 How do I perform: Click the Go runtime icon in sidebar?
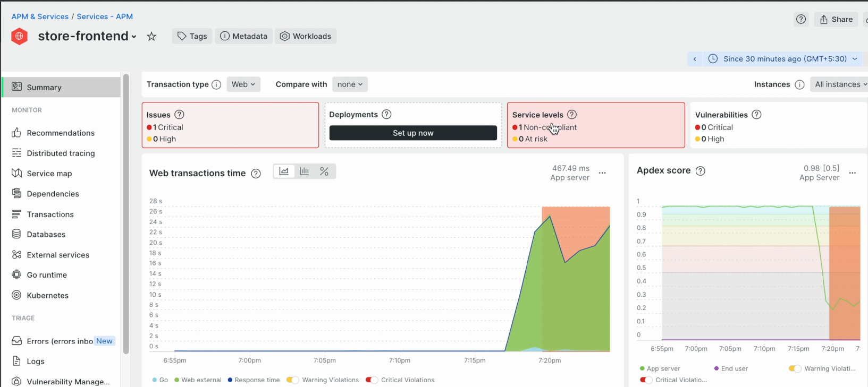16,274
